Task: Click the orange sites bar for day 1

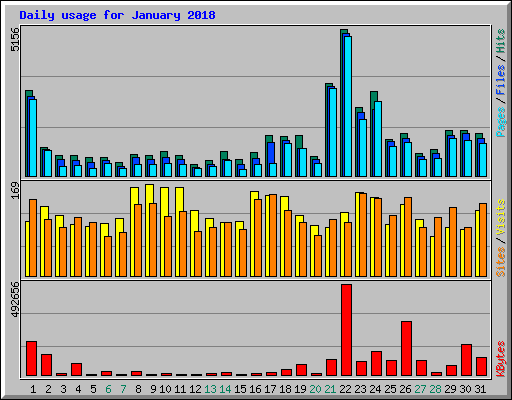Action: pos(33,238)
